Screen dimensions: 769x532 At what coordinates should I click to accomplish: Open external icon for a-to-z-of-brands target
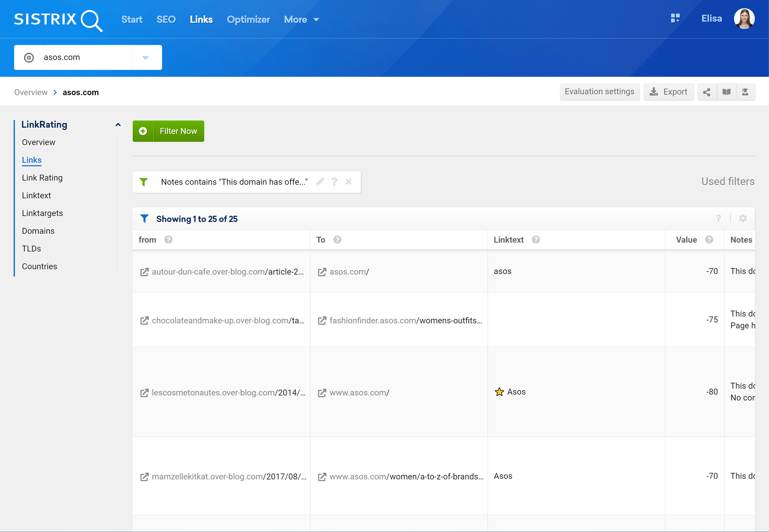tap(322, 477)
